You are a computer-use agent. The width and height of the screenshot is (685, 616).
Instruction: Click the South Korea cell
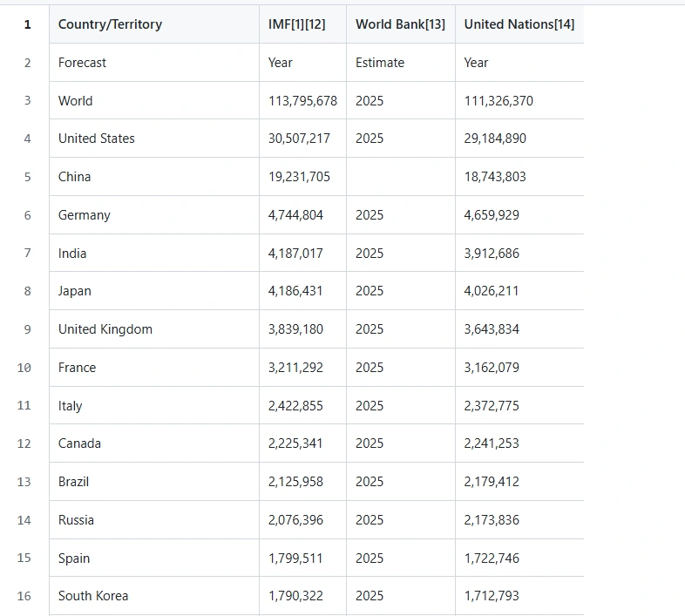coord(93,596)
